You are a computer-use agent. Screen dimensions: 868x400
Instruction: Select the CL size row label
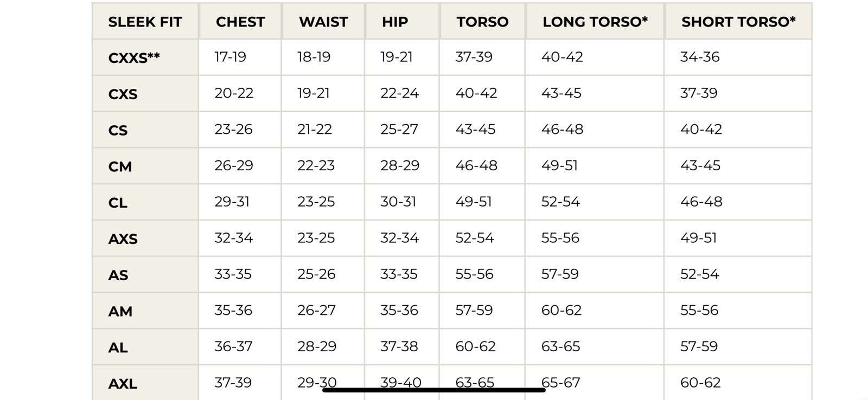click(118, 203)
